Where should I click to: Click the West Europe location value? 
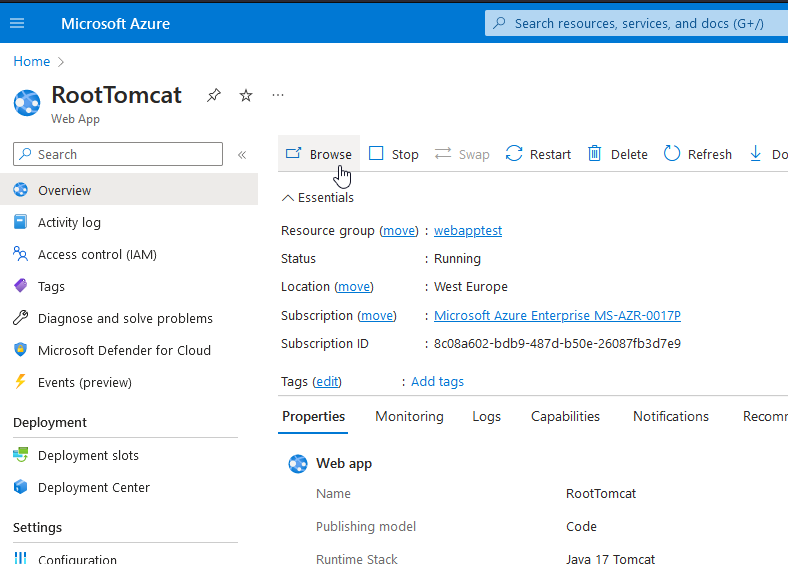(471, 287)
